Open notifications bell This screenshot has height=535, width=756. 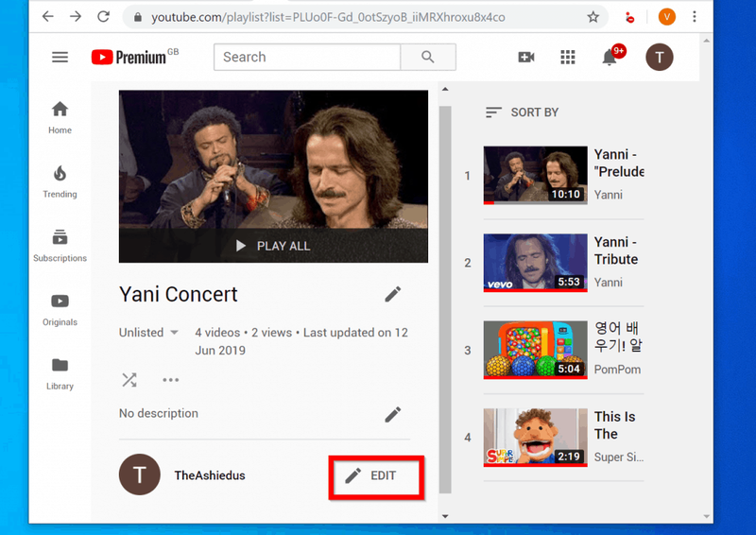point(610,57)
